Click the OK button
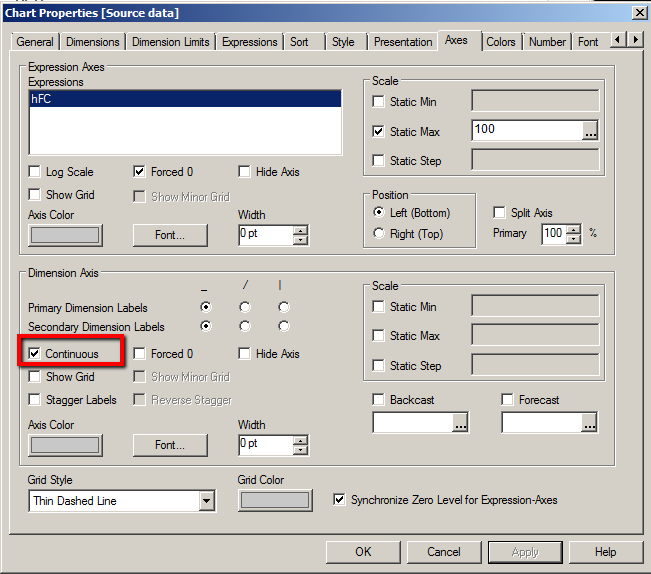The width and height of the screenshot is (651, 574). [x=363, y=552]
